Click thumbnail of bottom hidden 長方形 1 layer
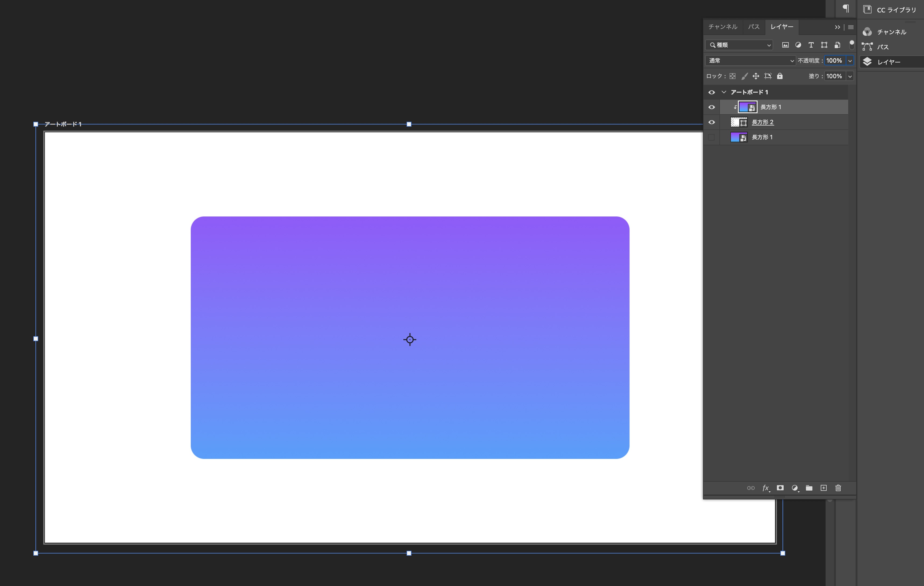This screenshot has width=924, height=586. point(739,137)
